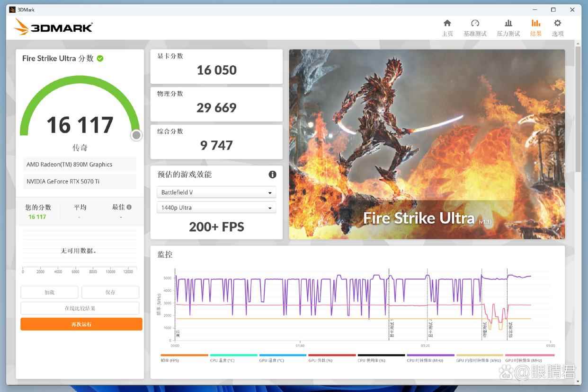
Task: Click the NVIDIA GeForce RTX 5070 Ti entry
Action: pos(80,182)
